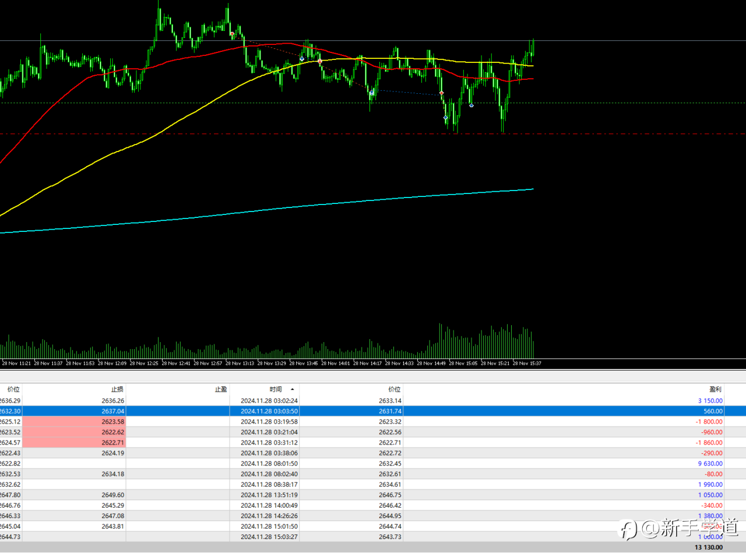Click the lowest blue trade marker on chart
Image resolution: width=746 pixels, height=560 pixels.
[x=446, y=118]
